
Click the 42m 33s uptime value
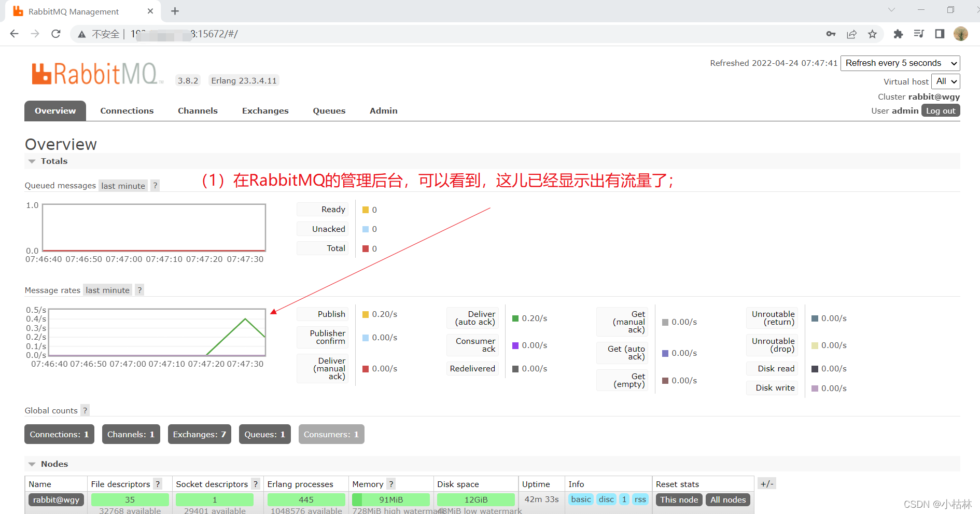tap(541, 499)
